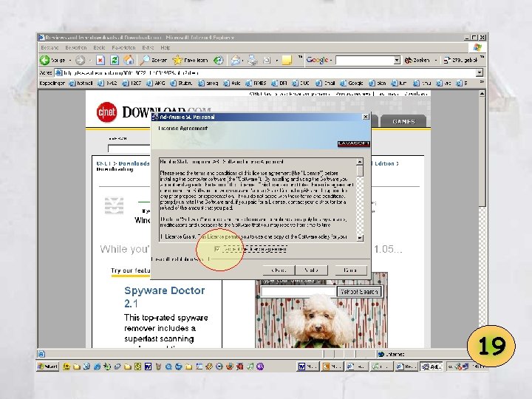This screenshot has height=399, width=532.
Task: Click the license text scroll-up arrow
Action: coord(360,162)
